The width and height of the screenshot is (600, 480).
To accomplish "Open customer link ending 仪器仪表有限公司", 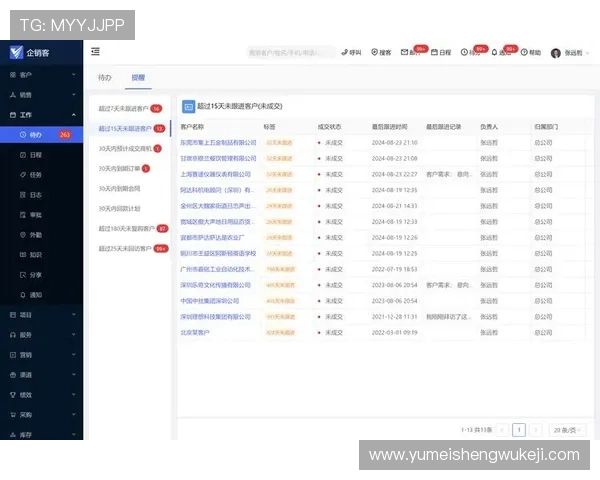I will (215, 174).
